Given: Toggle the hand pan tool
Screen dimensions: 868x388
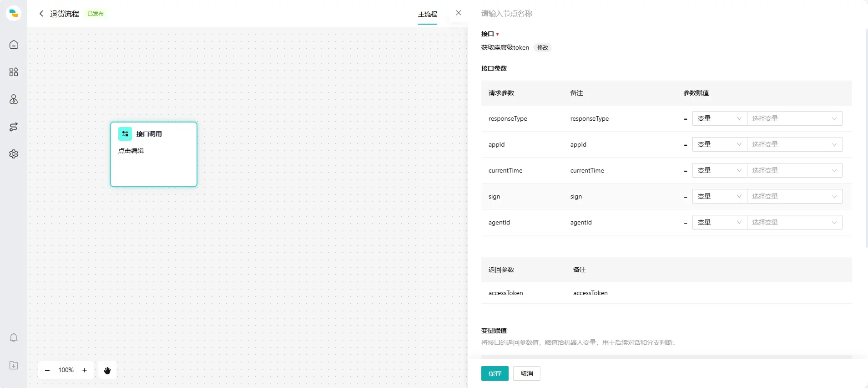Looking at the screenshot, I should (107, 370).
